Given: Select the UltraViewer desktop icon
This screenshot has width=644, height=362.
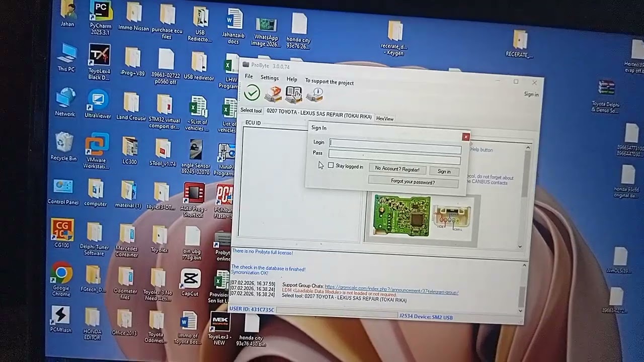Looking at the screenshot, I should [98, 105].
